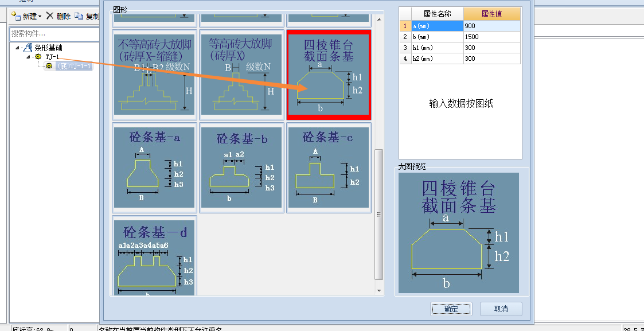Edit the value 1500 cell

(x=491, y=37)
